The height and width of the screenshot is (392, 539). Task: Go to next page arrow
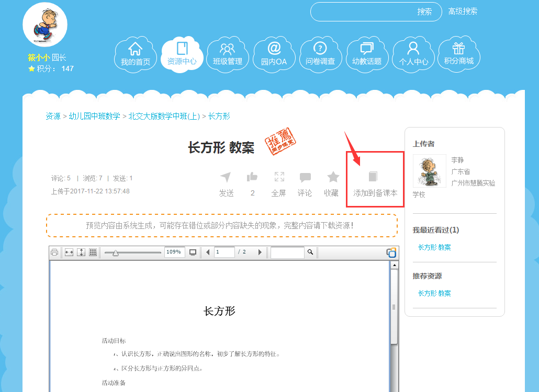260,252
